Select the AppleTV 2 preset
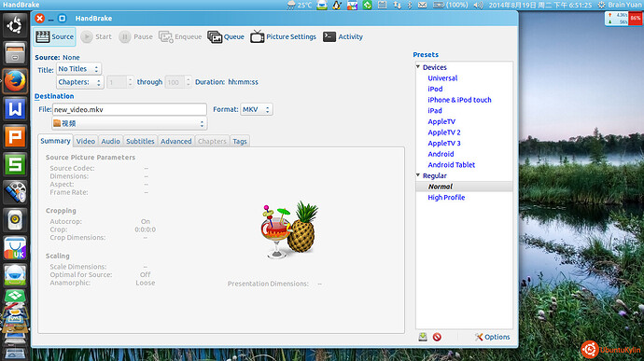 coord(444,132)
